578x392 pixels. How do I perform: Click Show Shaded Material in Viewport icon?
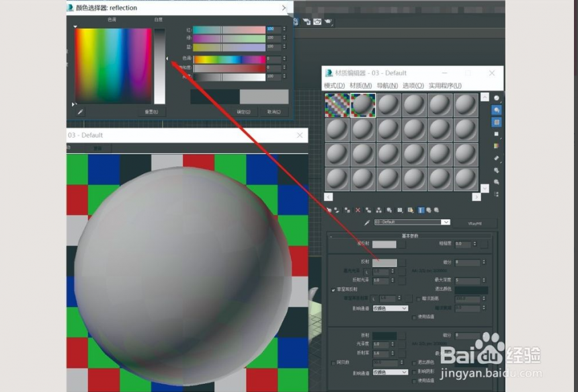point(410,210)
